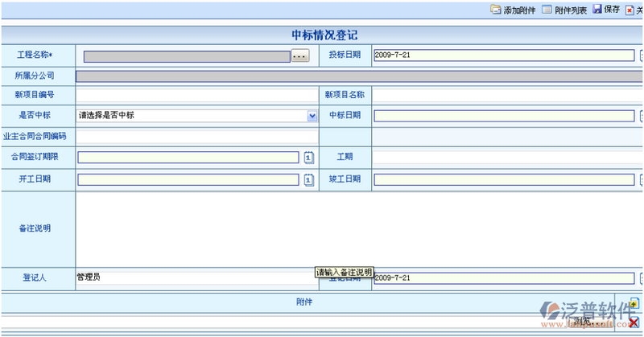Open the calendar picker for 开工日期
The height and width of the screenshot is (337, 644).
click(x=308, y=179)
